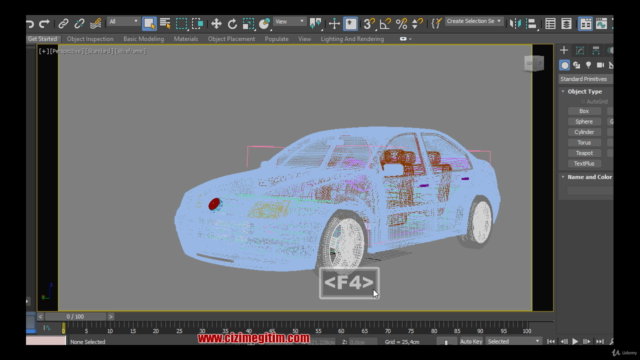Toggle the Angle Snap button

pos(385,24)
